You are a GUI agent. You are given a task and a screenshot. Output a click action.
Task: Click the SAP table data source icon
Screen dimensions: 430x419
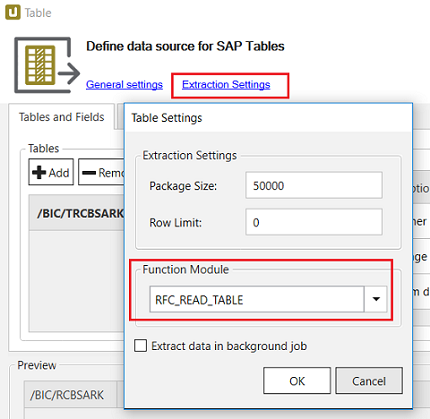47,65
